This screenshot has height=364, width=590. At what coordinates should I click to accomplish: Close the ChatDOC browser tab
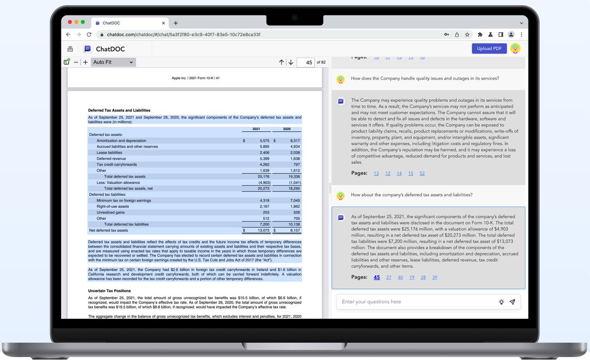tap(163, 23)
